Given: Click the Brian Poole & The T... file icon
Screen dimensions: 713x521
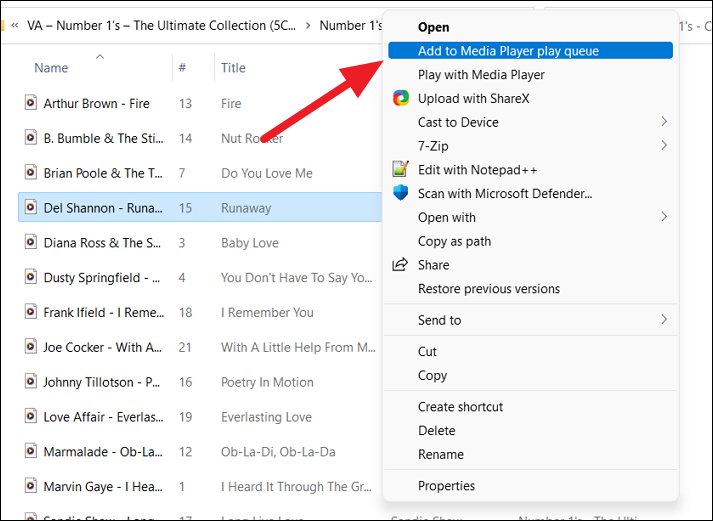Looking at the screenshot, I should pos(30,173).
